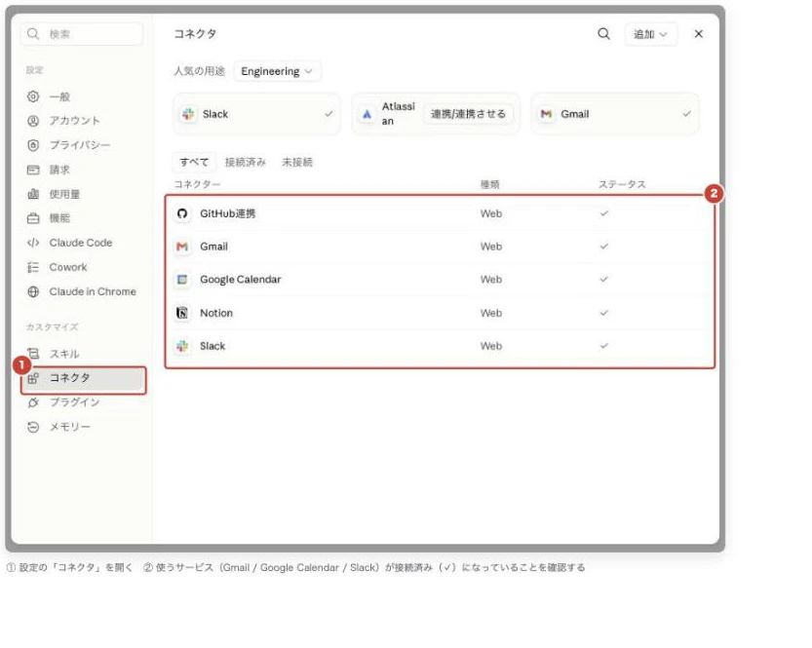The image size is (812, 648).
Task: Go to Claude Code settings page
Action: coord(81,243)
